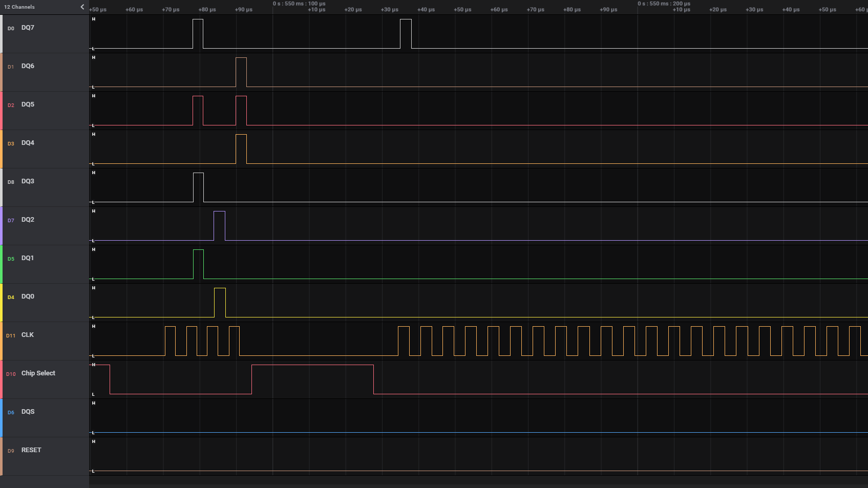This screenshot has width=868, height=488.
Task: Click the D9 identifier beside RESET
Action: pos(11,451)
